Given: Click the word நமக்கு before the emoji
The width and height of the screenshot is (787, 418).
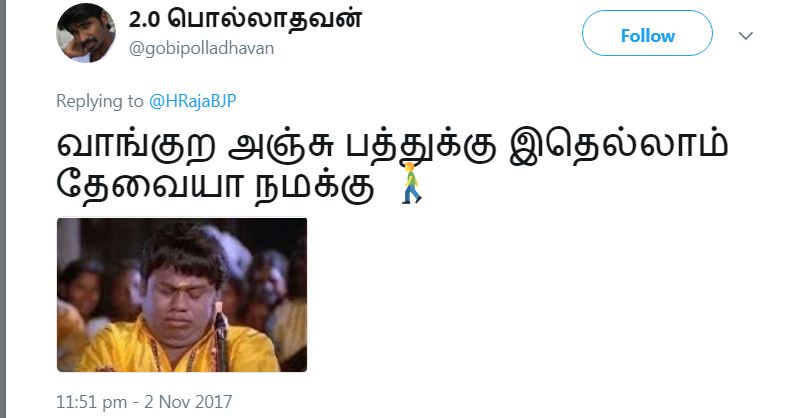Looking at the screenshot, I should pos(315,189).
